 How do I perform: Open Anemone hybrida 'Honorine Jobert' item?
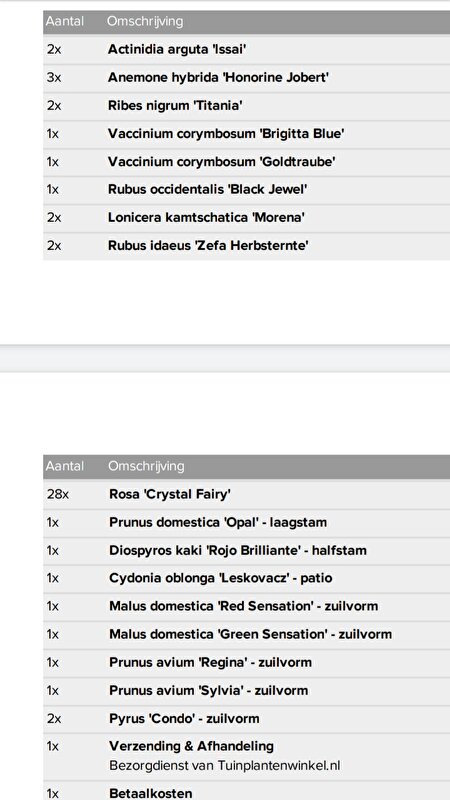[218, 78]
